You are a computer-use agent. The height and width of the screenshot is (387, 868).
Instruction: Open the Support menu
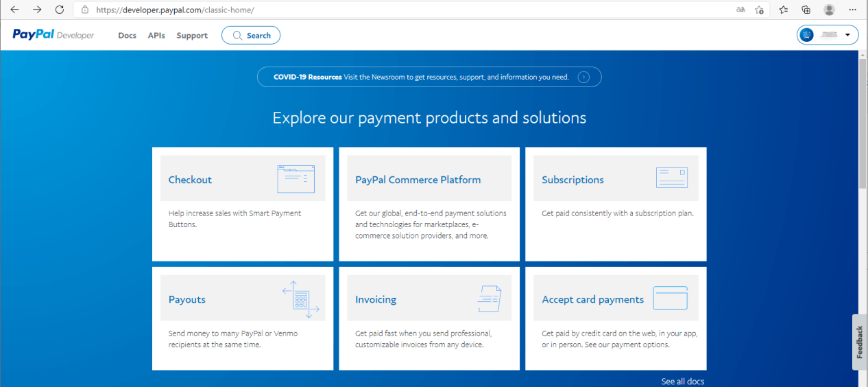point(192,36)
